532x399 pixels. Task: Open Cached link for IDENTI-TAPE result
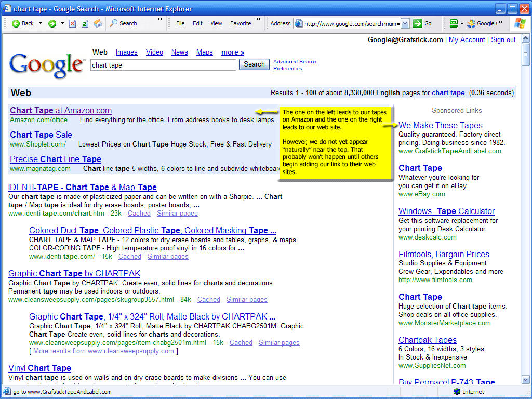point(139,213)
